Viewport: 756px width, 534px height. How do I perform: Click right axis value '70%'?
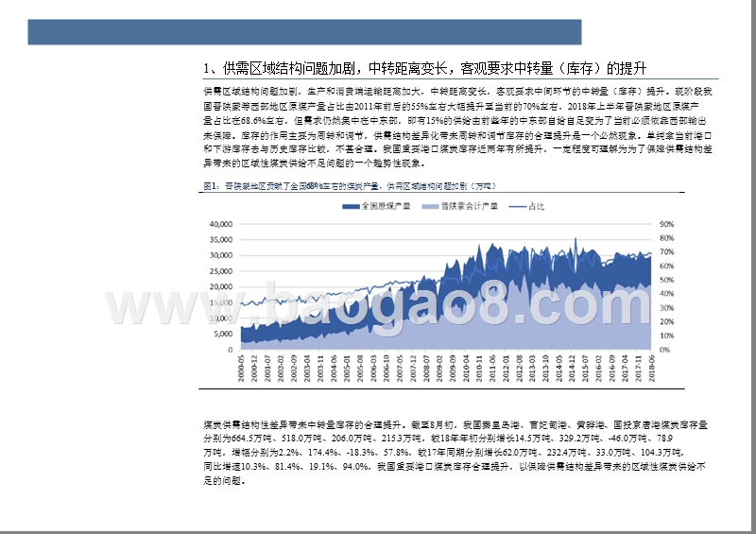click(x=667, y=252)
